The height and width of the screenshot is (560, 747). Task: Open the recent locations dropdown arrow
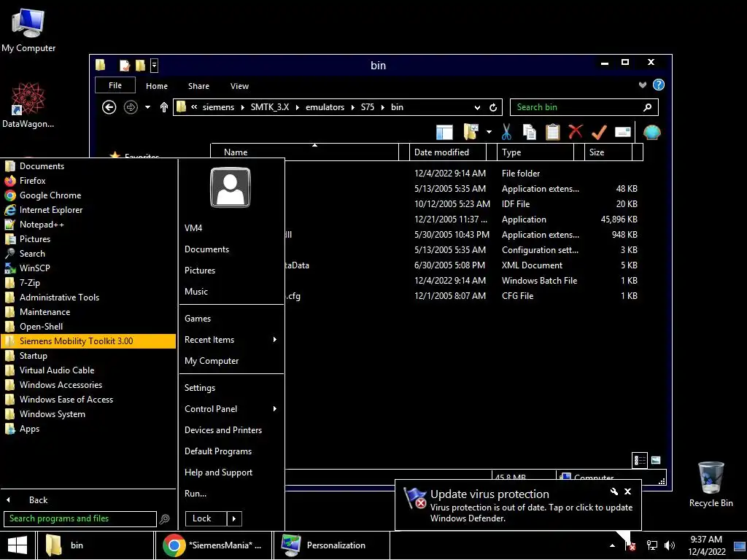(147, 107)
